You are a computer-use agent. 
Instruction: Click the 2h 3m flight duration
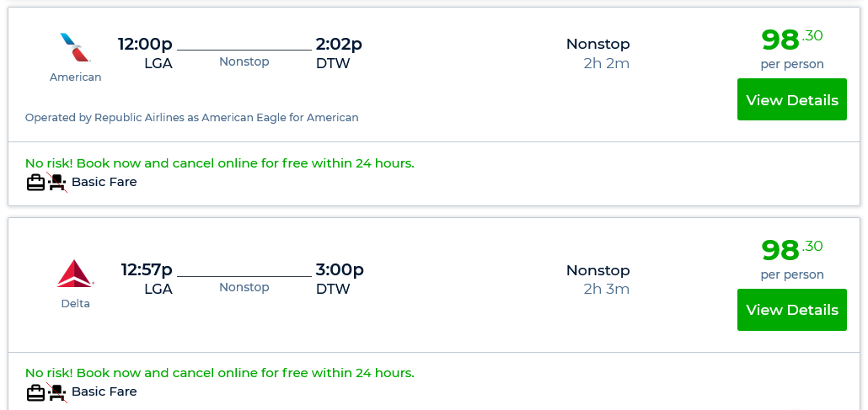(x=606, y=290)
